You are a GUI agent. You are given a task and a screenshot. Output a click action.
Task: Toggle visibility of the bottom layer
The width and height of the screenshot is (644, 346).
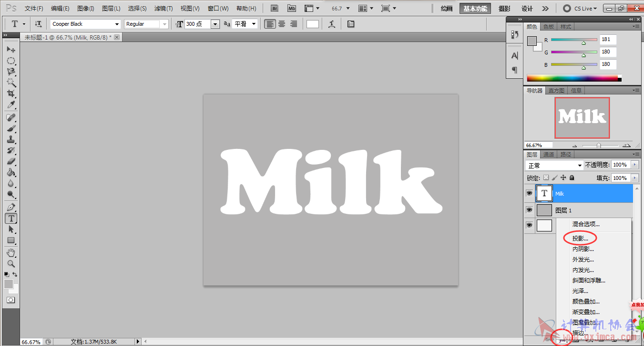coord(529,225)
